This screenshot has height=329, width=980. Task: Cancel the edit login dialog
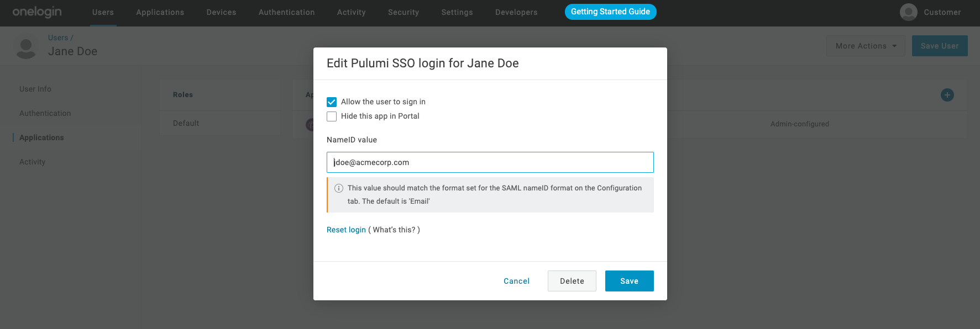point(516,281)
